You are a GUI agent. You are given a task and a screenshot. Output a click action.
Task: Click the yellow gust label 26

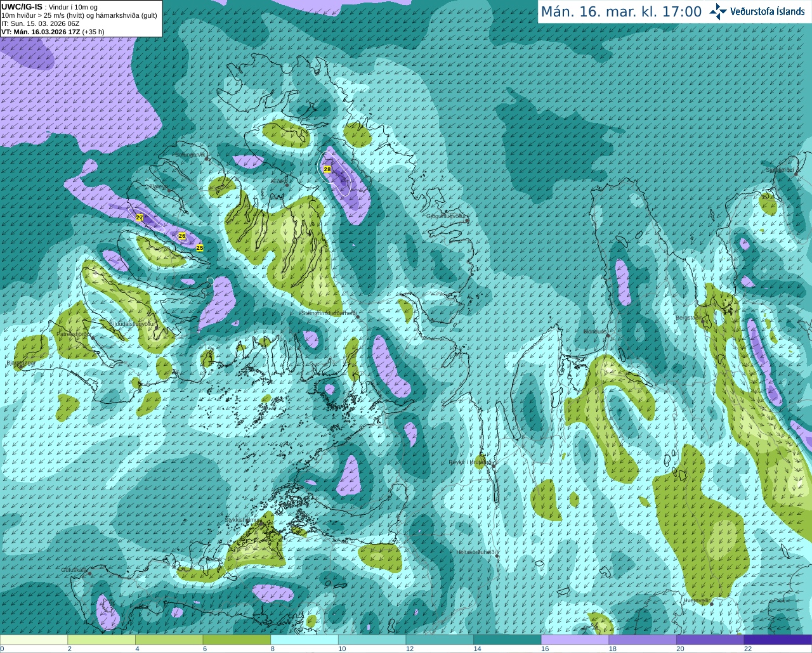[182, 236]
